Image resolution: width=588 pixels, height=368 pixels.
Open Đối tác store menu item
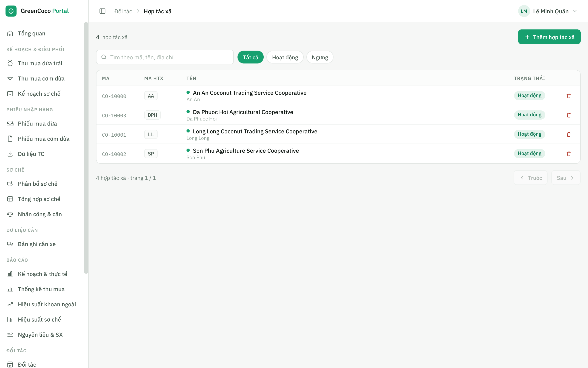tap(42, 364)
